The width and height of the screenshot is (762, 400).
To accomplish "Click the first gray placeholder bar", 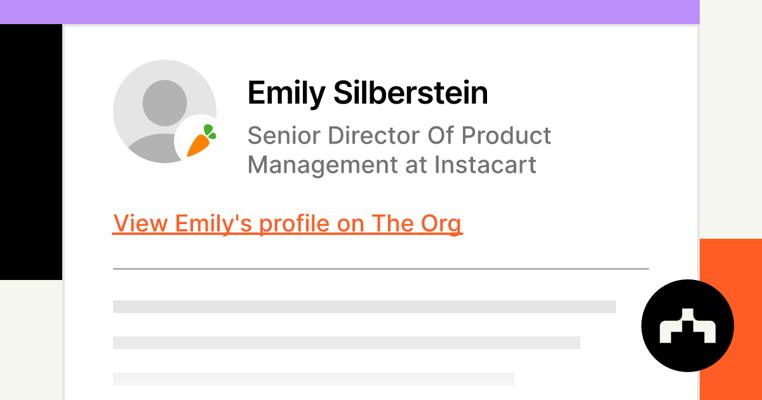I will [364, 306].
